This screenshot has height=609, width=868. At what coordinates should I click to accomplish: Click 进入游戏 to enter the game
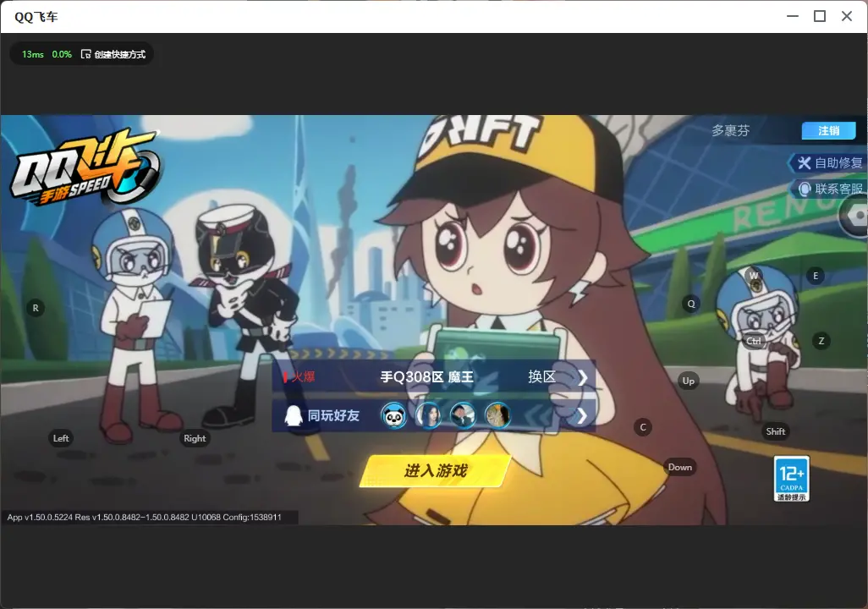435,471
